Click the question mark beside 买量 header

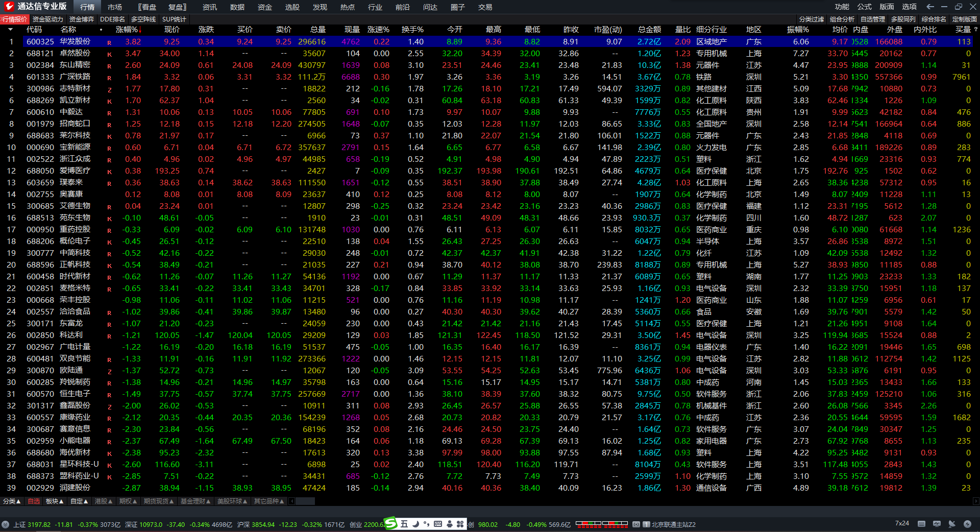(x=975, y=30)
